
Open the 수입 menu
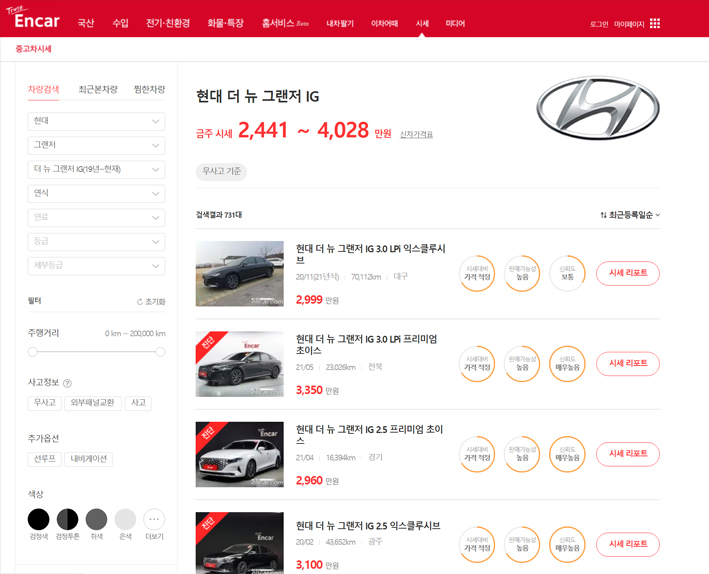(120, 23)
